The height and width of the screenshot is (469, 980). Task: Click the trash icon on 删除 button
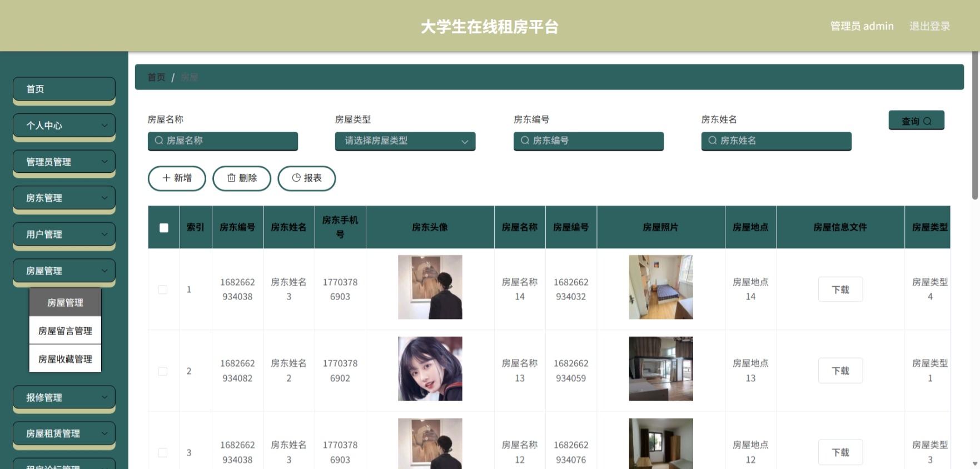pos(231,178)
